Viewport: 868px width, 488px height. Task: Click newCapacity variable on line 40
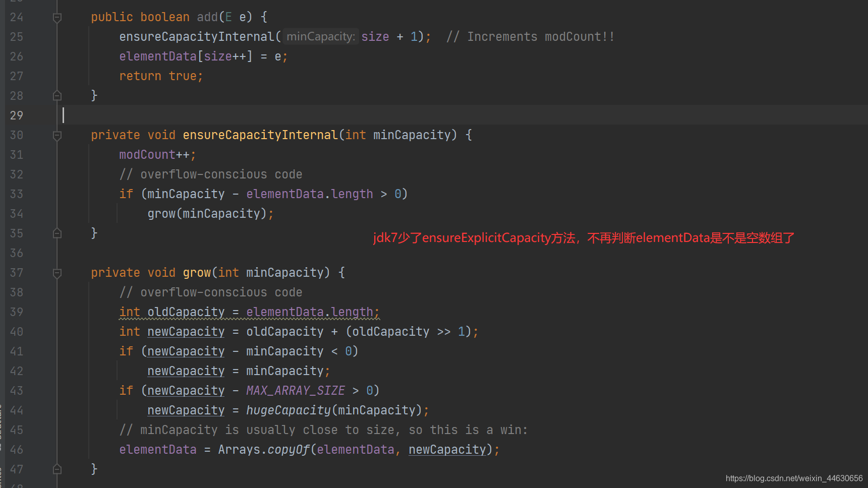pos(186,332)
